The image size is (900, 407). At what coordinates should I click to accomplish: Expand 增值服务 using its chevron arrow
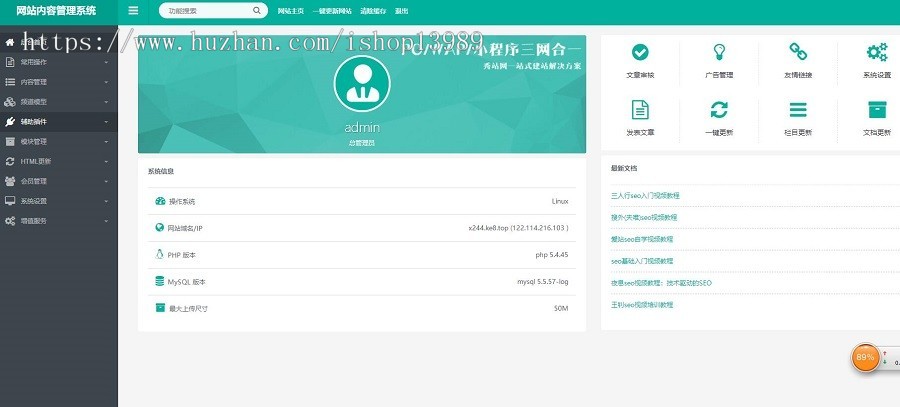(x=106, y=220)
